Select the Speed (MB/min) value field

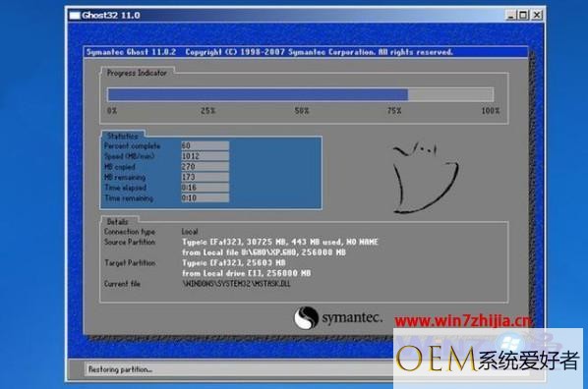[x=205, y=156]
